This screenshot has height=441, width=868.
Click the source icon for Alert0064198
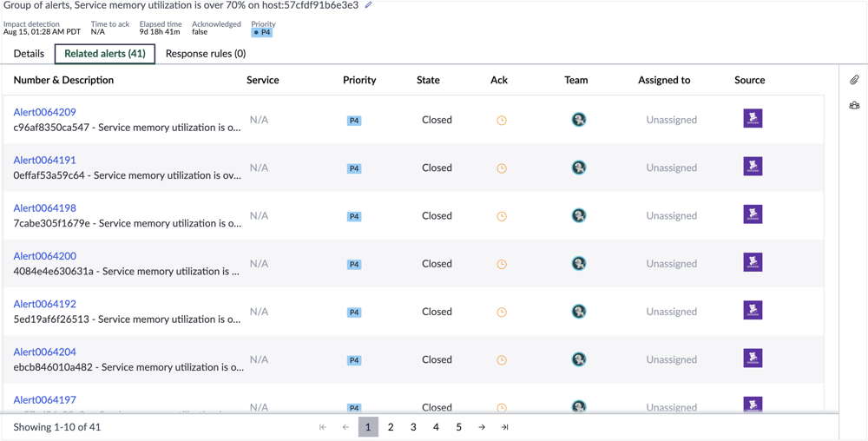[753, 214]
